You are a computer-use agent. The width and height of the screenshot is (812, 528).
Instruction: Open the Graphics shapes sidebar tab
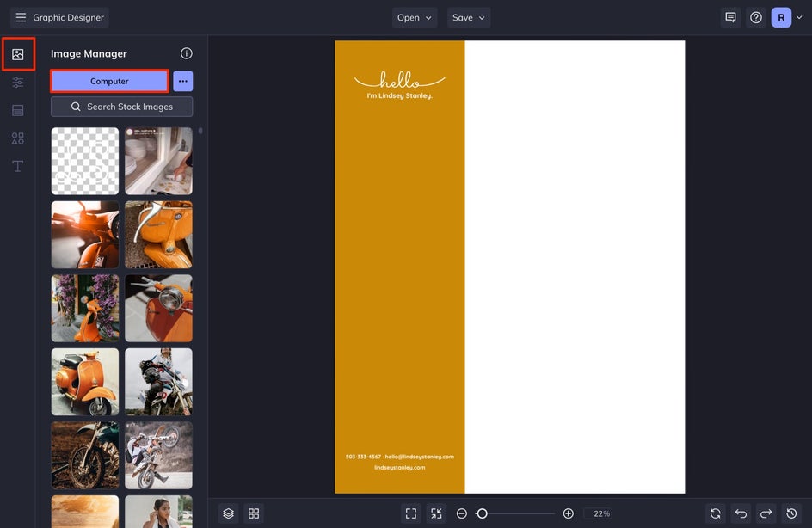click(18, 138)
